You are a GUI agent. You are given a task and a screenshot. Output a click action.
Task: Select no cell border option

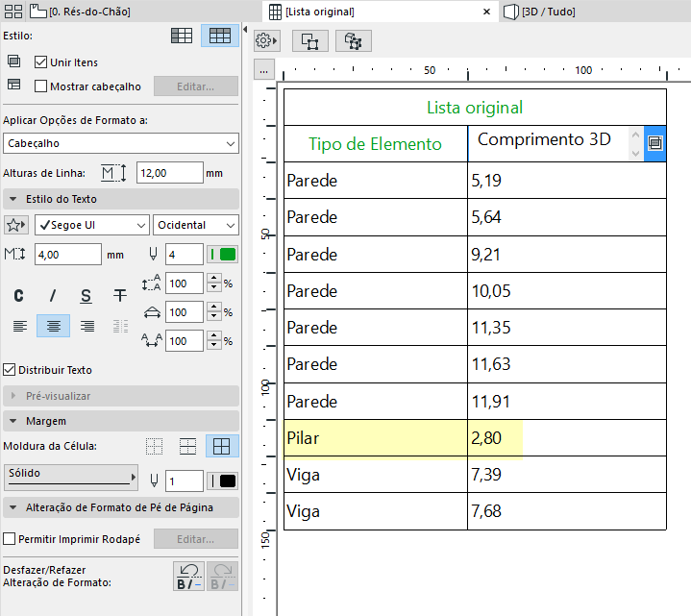tap(154, 446)
